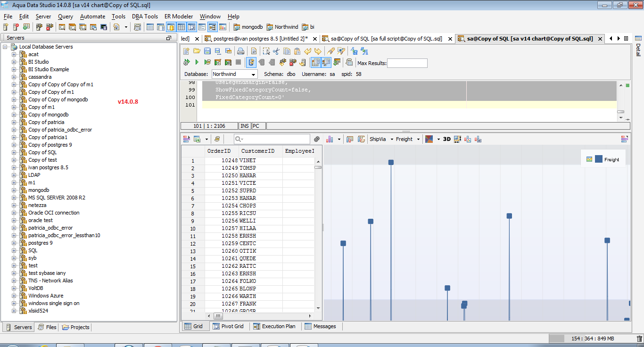Open the DBA Tools menu
Viewport: 644px width, 347px height.
145,17
